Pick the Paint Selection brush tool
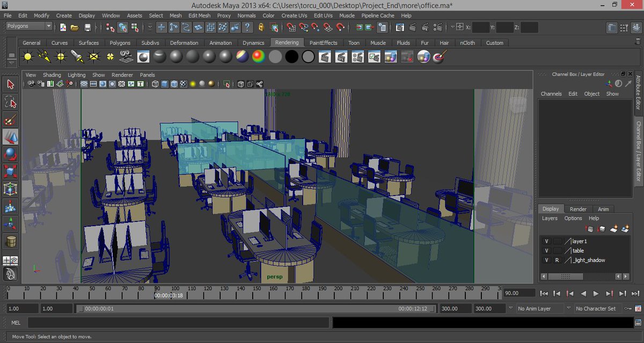Viewport: 644px width, 343px height. click(x=10, y=119)
